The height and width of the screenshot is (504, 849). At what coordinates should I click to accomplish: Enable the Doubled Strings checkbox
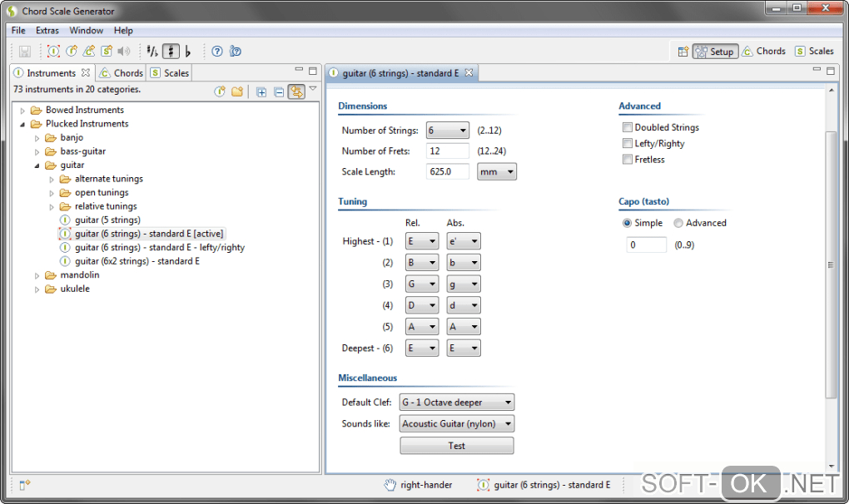point(628,127)
